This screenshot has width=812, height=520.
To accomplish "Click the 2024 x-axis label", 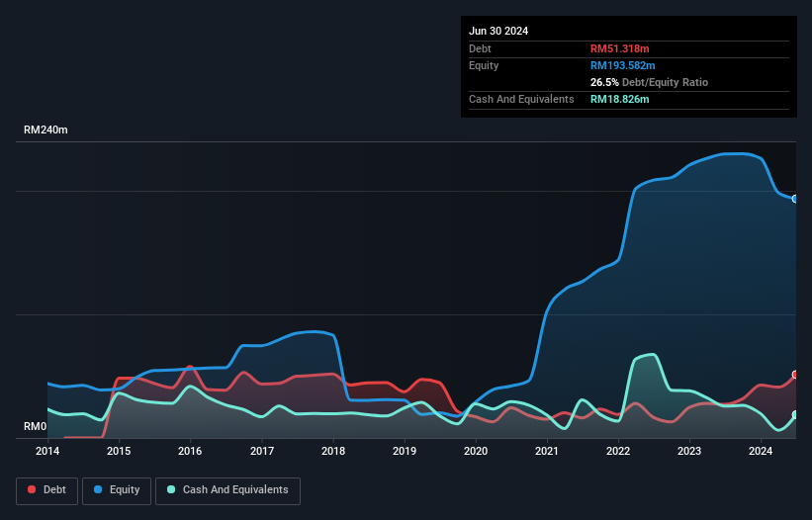I will coord(761,451).
